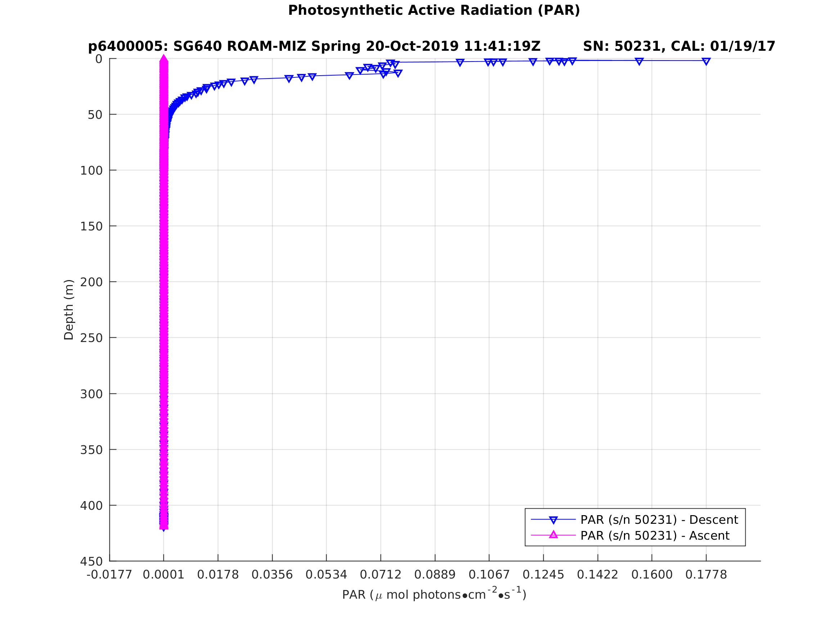Click the x-axis tick label '0.1422'
840x630 pixels.
(597, 575)
